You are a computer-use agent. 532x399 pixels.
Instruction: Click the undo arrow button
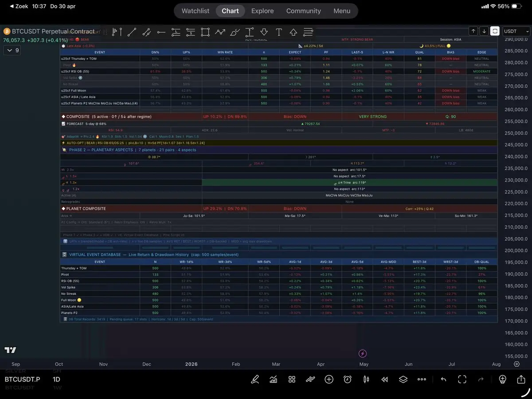tap(443, 379)
